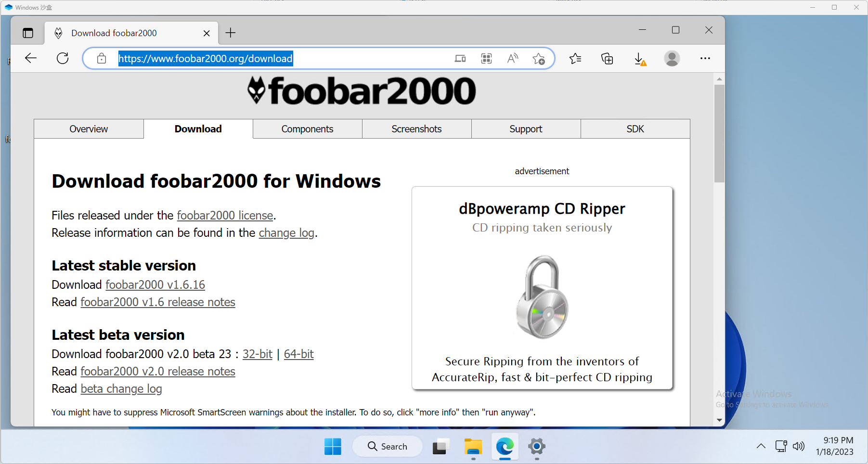This screenshot has width=868, height=464.
Task: Add this page to favorites star
Action: click(539, 59)
